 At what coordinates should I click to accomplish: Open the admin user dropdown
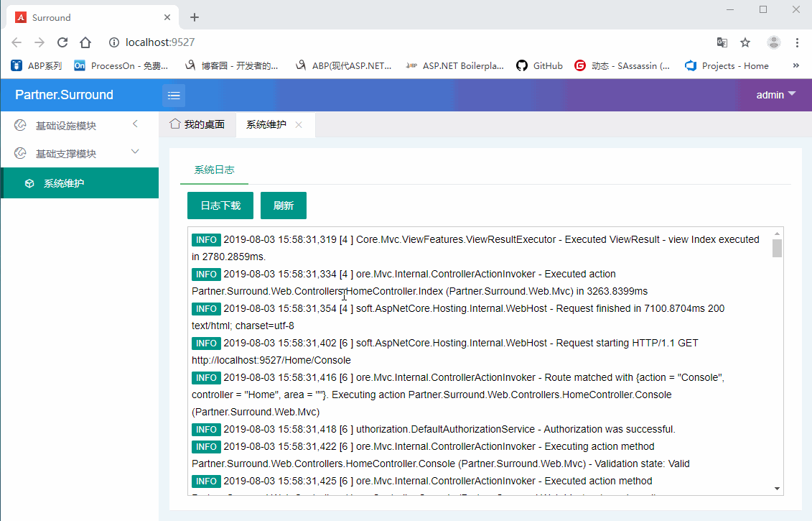point(776,95)
